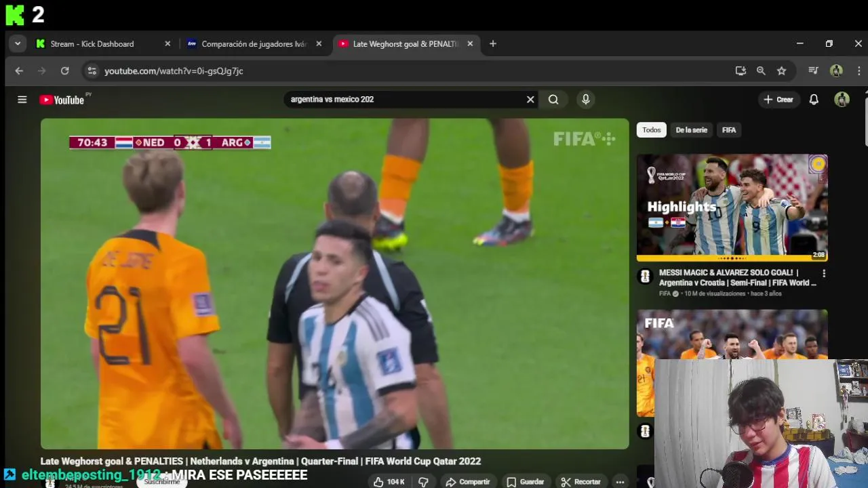This screenshot has width=868, height=488.
Task: Install app icon in address bar
Action: coord(741,70)
